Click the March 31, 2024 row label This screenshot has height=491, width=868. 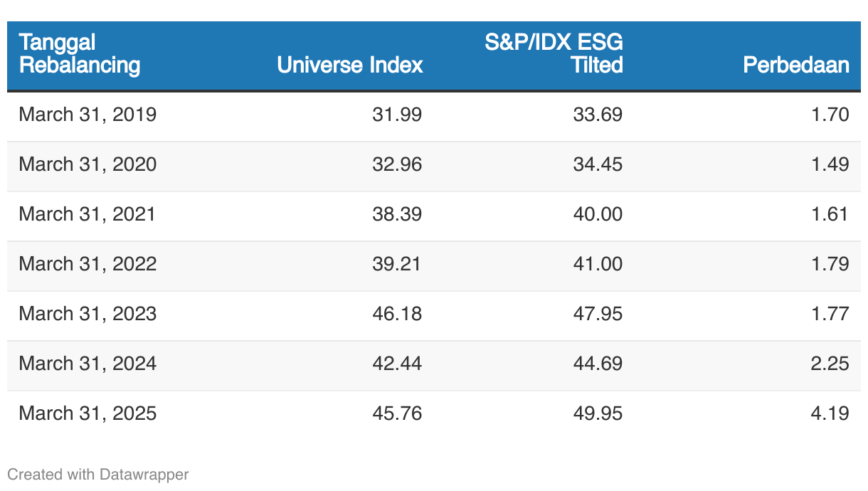(x=88, y=364)
